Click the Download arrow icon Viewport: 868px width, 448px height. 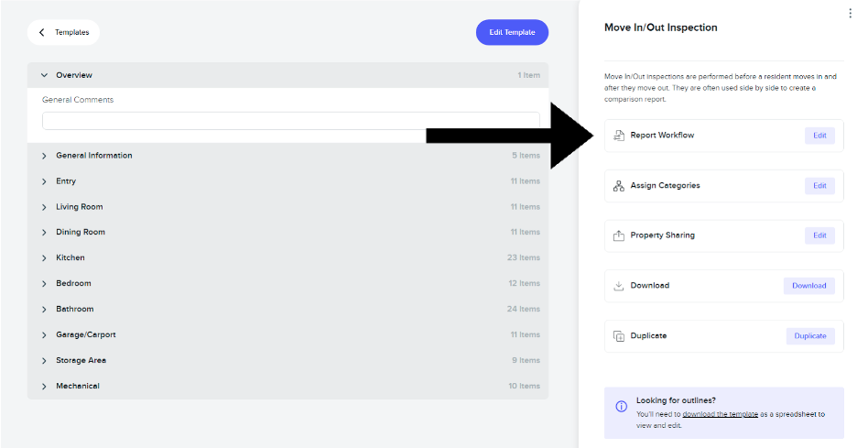[618, 286]
